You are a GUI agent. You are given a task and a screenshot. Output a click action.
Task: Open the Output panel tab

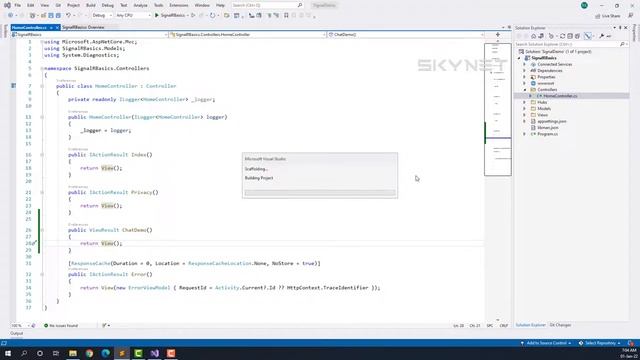(x=16, y=333)
